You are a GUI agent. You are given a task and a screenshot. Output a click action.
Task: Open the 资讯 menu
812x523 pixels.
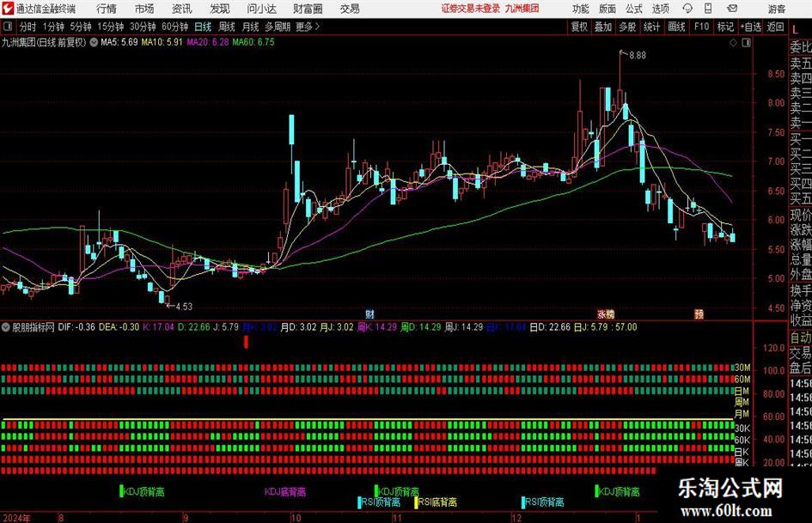tap(182, 9)
